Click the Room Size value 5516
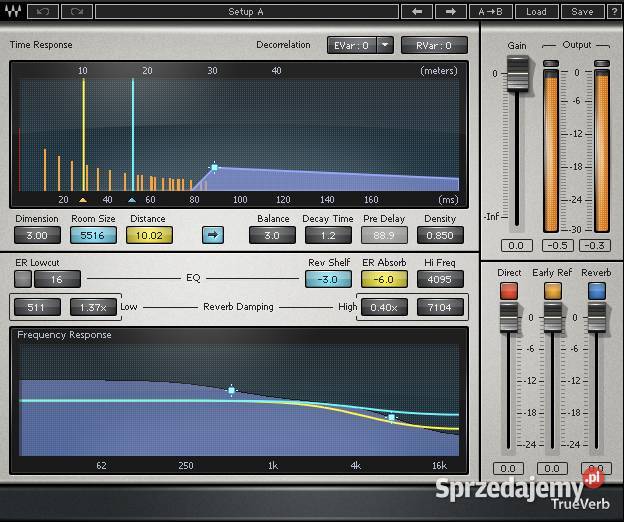 pos(93,235)
